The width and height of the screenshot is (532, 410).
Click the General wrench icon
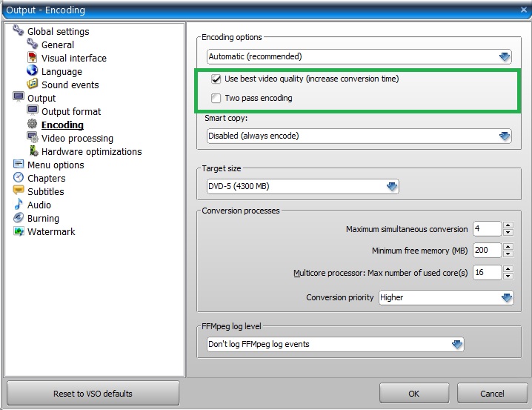(x=33, y=44)
